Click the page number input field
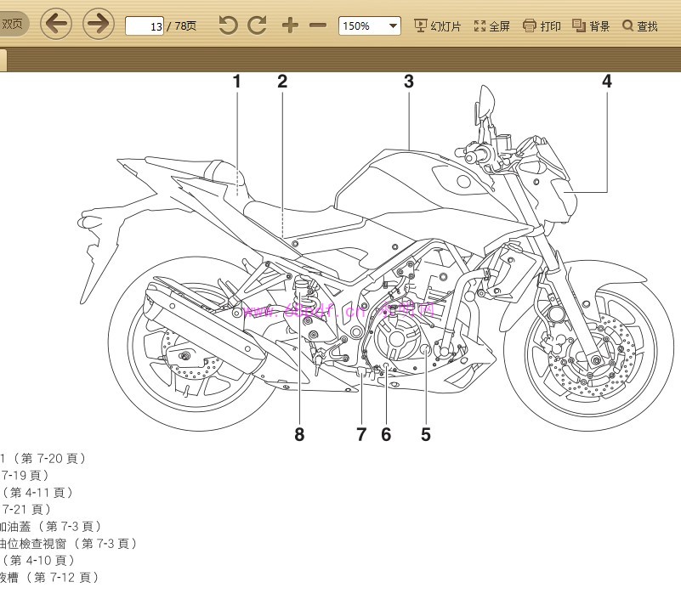The height and width of the screenshot is (616, 681). (x=145, y=26)
